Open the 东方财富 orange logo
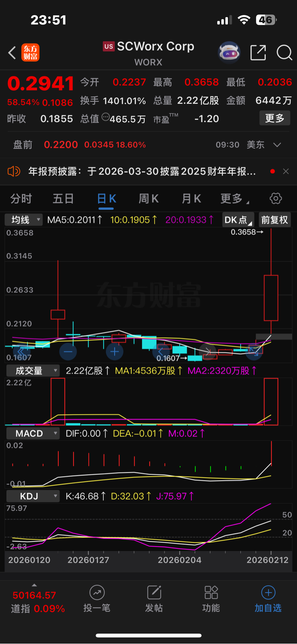Screen dimensions: 297x644 pyautogui.click(x=30, y=53)
